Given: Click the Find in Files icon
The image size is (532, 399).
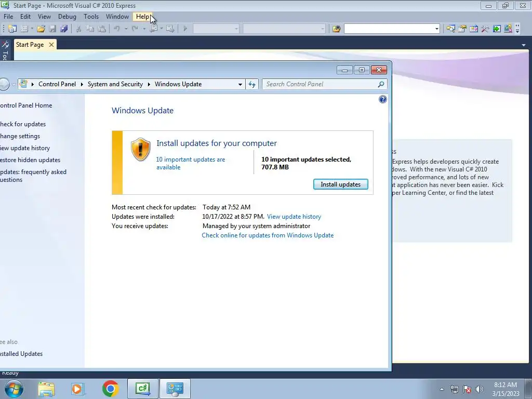Looking at the screenshot, I should (336, 29).
